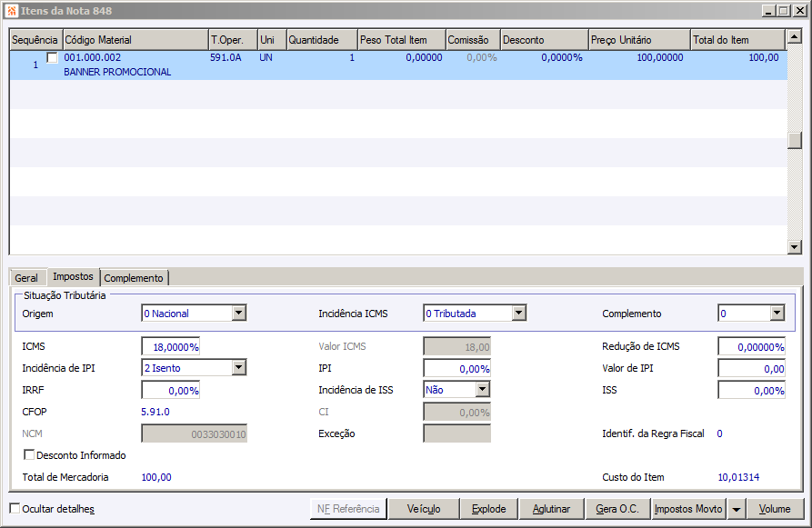This screenshot has width=812, height=528.
Task: Click the scroll-up arrow of the items grid
Action: 795,36
